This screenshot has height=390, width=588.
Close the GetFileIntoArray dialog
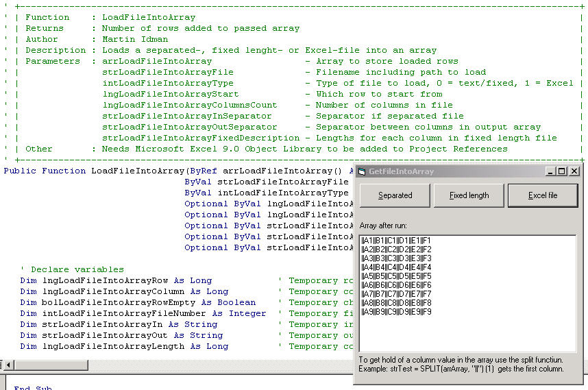pos(574,171)
